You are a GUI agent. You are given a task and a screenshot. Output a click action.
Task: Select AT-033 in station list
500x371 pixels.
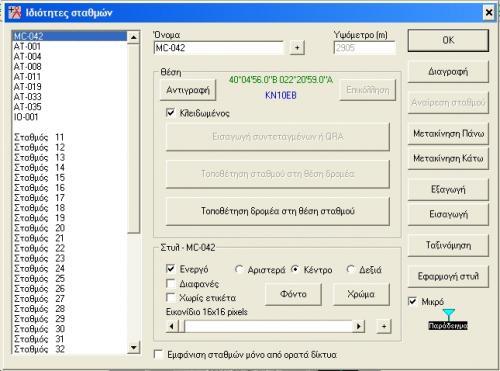(x=70, y=97)
